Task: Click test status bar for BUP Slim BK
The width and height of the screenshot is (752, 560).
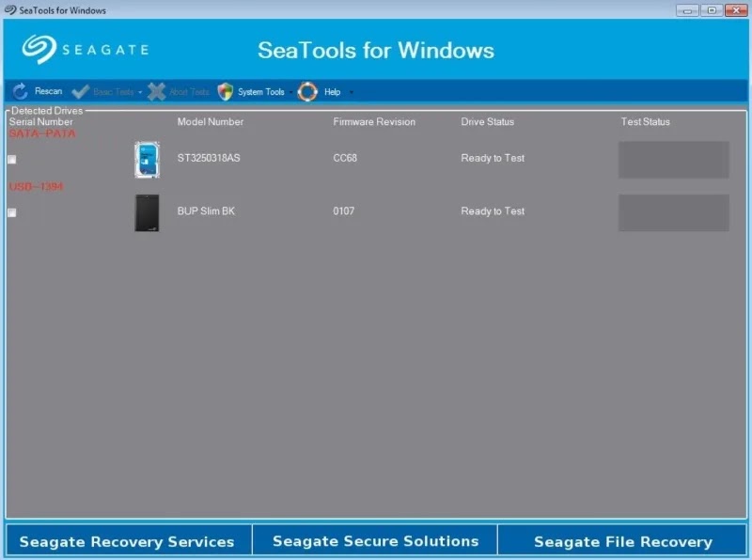Action: 674,213
